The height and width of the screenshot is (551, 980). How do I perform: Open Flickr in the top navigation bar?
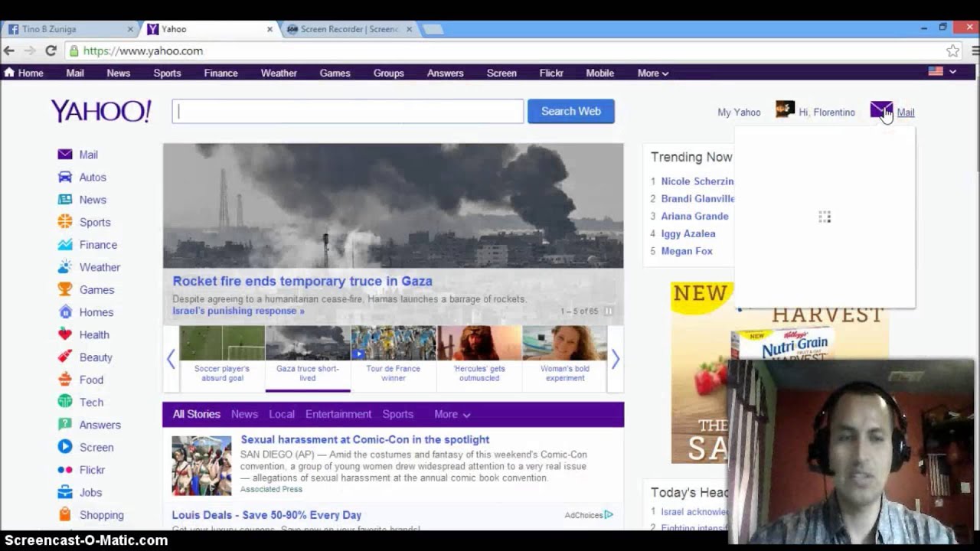[551, 73]
